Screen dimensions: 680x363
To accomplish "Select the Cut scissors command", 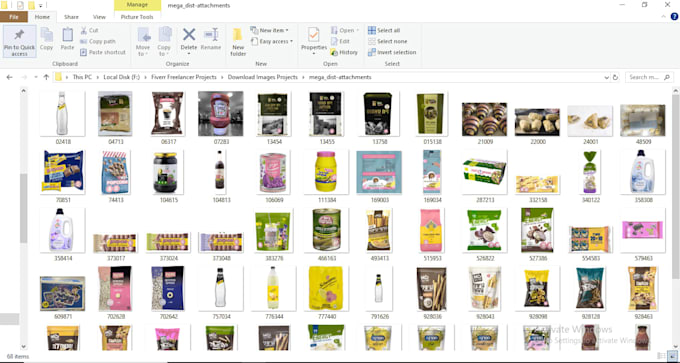I will point(90,30).
